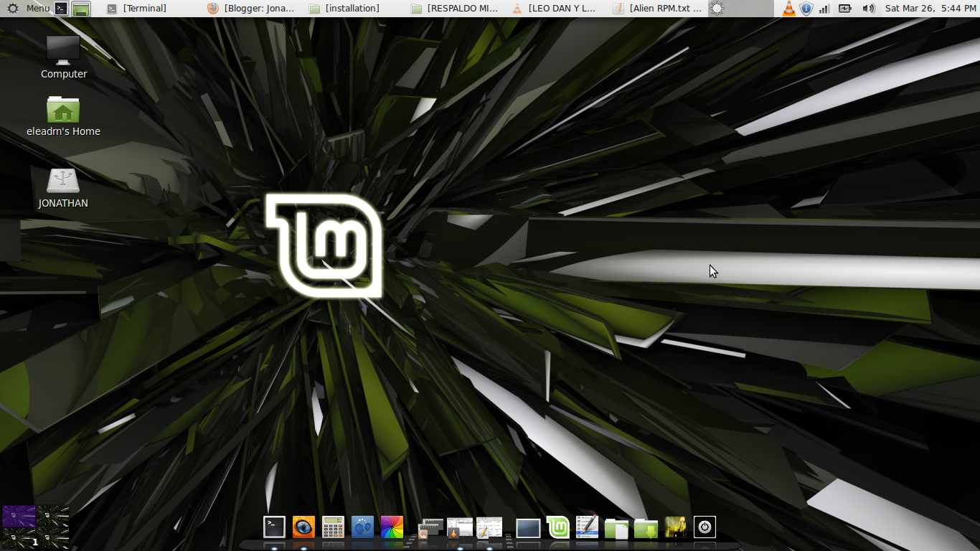Screen dimensions: 980x551
Task: Open the green downloads folder in dock
Action: 646,529
